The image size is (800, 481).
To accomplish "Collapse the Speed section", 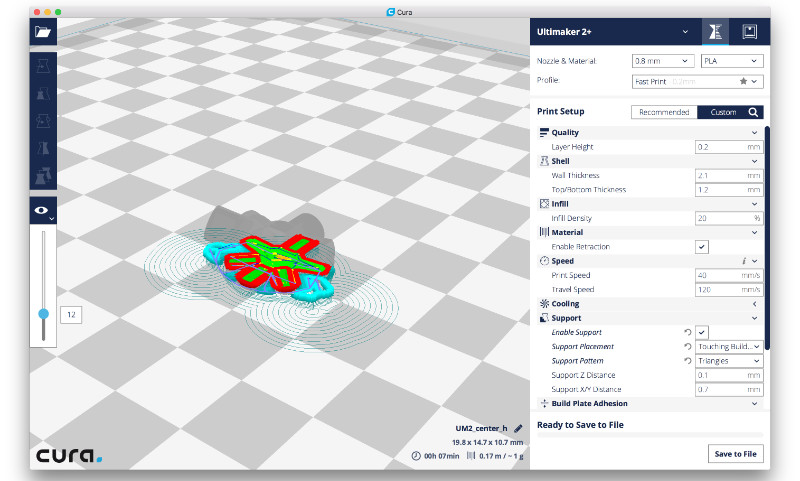I will tap(755, 261).
